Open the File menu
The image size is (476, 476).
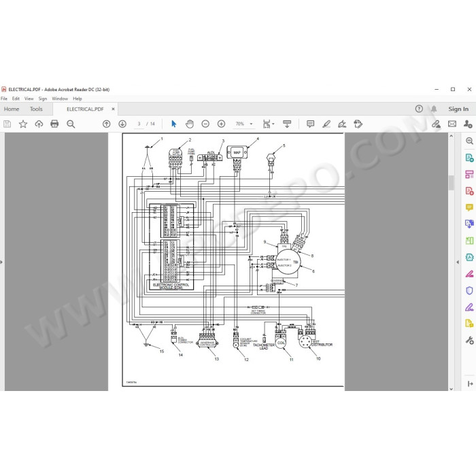4,99
